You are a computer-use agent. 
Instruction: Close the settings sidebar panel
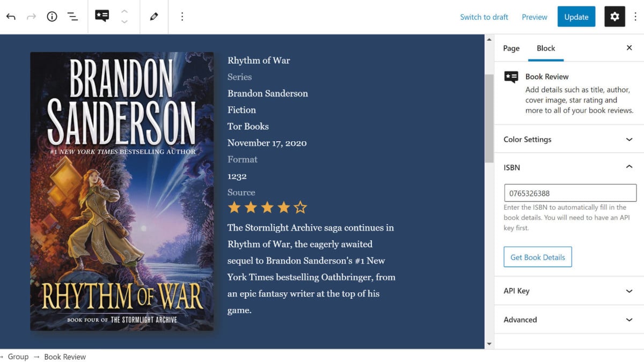[630, 48]
